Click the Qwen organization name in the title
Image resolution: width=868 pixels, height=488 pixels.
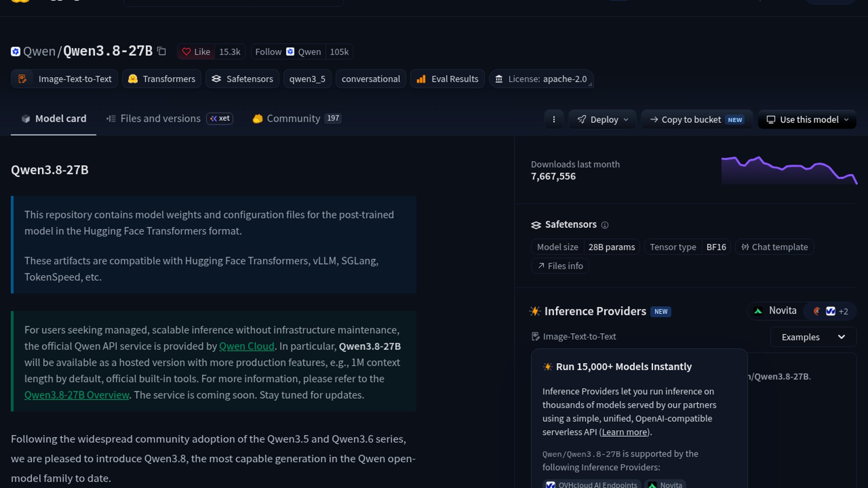39,52
